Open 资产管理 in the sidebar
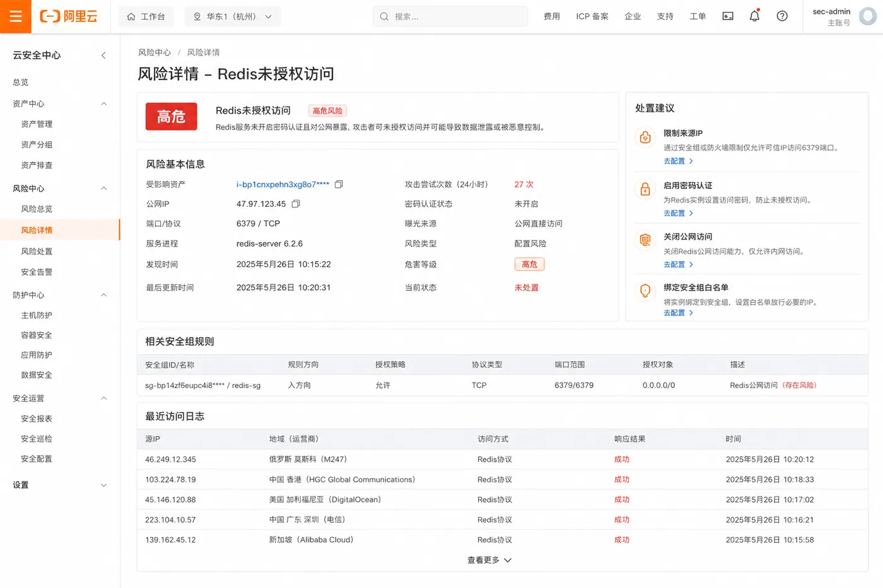This screenshot has width=883, height=588. coord(37,124)
